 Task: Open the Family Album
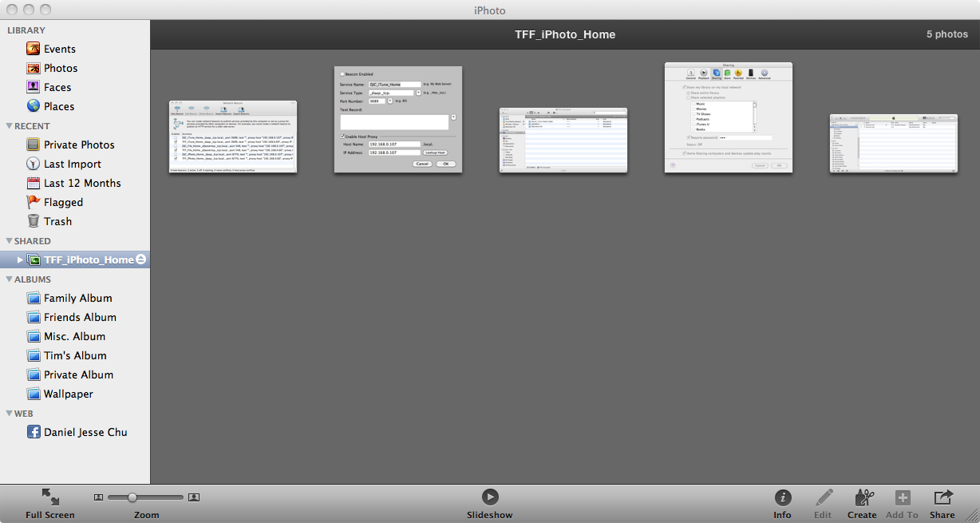coord(77,298)
